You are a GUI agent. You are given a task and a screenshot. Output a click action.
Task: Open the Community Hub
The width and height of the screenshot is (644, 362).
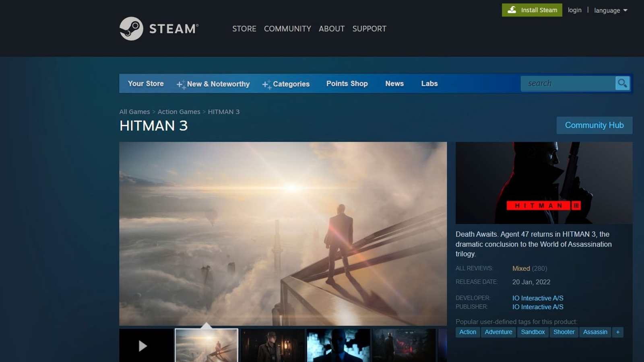point(594,125)
